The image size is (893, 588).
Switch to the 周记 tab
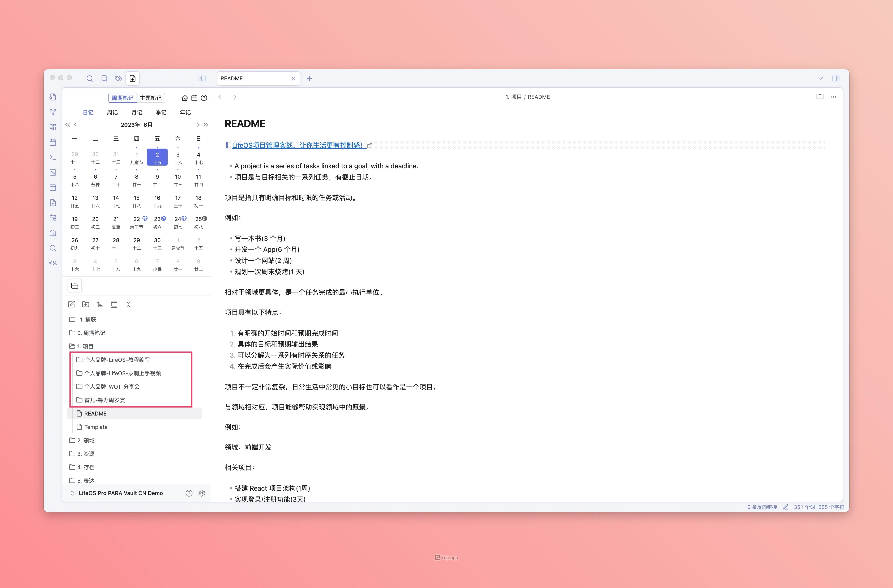click(x=112, y=112)
